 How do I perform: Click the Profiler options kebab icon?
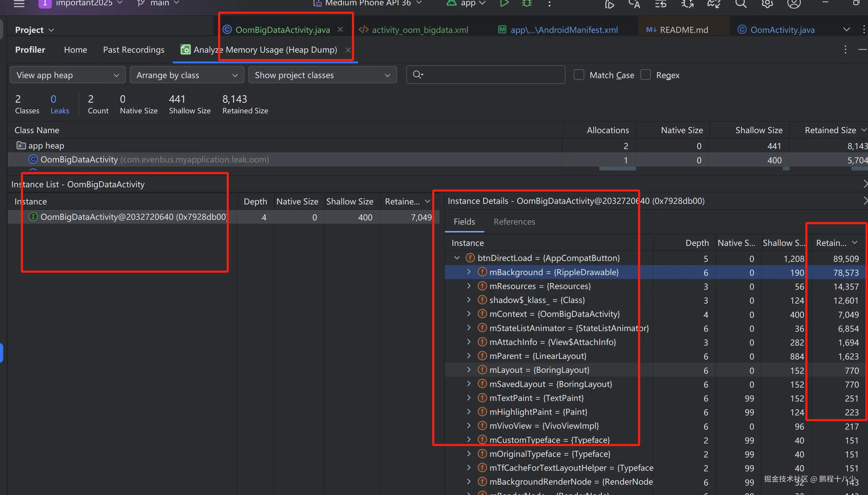coord(845,50)
